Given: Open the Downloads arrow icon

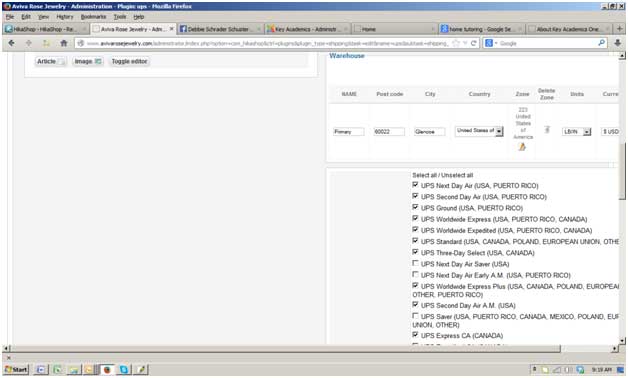Looking at the screenshot, I should point(618,43).
